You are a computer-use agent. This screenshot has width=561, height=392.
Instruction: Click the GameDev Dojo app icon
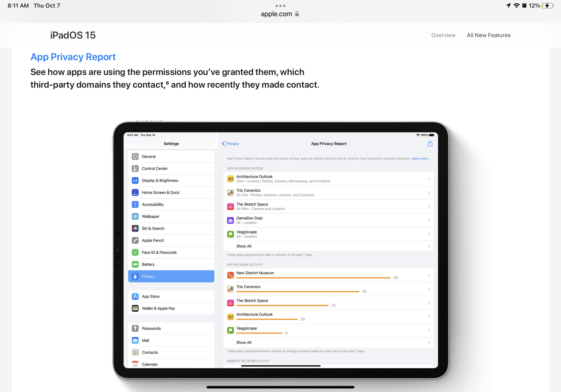tap(230, 220)
